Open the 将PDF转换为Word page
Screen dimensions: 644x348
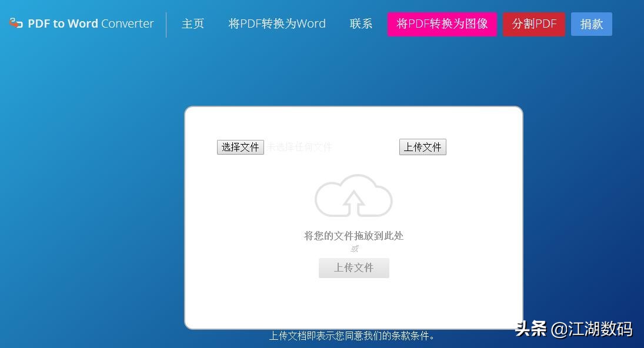276,24
